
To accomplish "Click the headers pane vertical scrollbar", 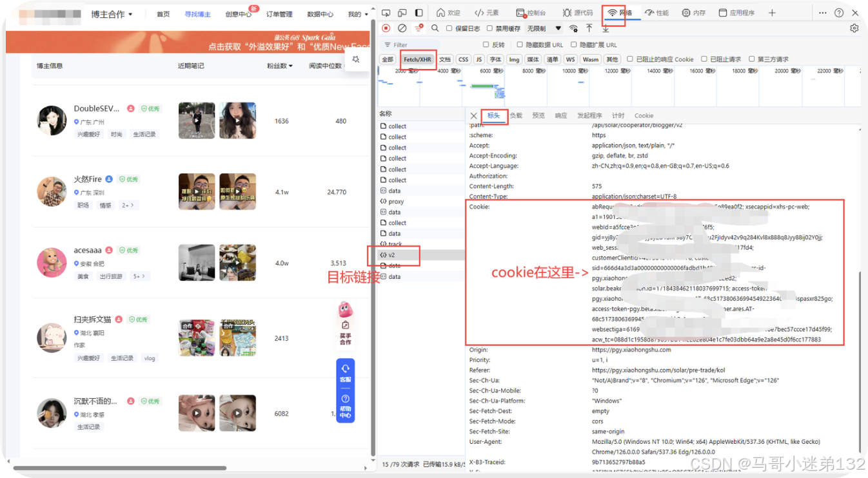I will [859, 361].
